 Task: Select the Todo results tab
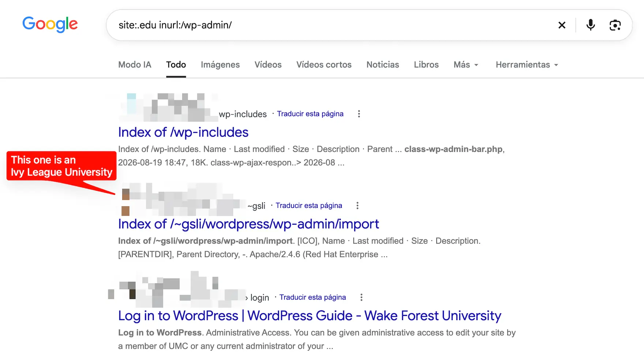coord(176,65)
